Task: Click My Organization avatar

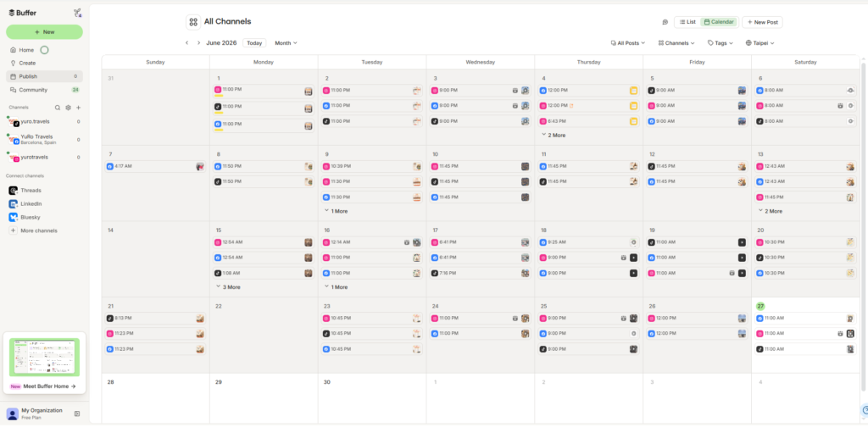Action: pos(12,414)
